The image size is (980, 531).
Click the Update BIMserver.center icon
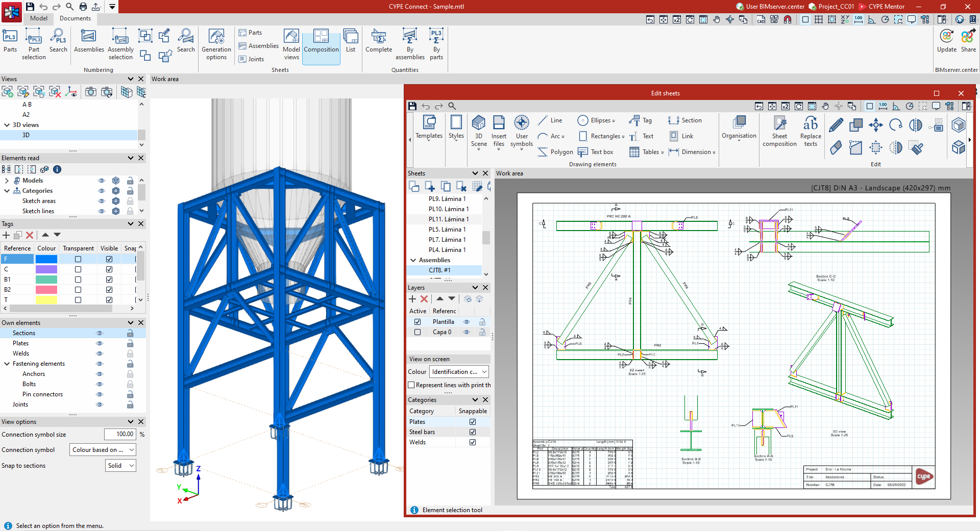pyautogui.click(x=946, y=41)
